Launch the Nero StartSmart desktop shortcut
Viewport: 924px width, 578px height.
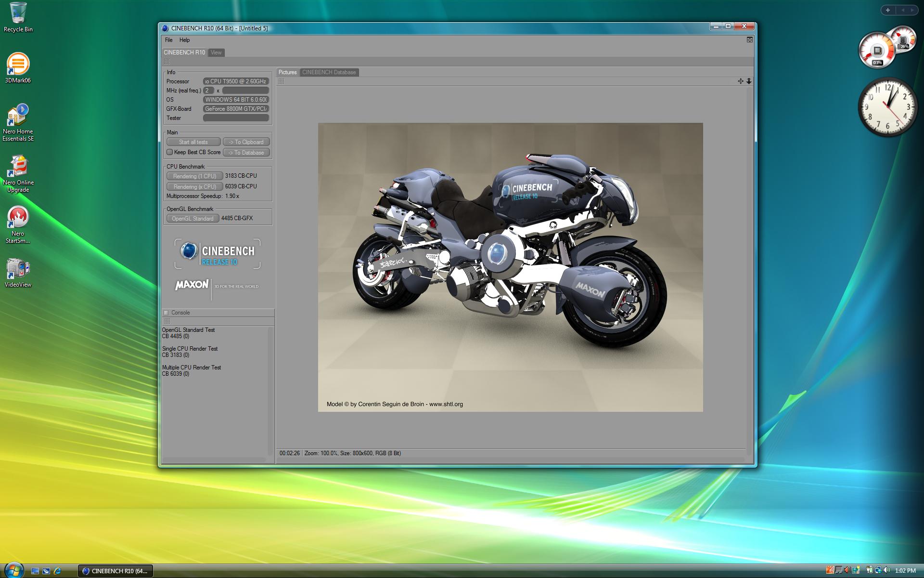click(x=18, y=224)
